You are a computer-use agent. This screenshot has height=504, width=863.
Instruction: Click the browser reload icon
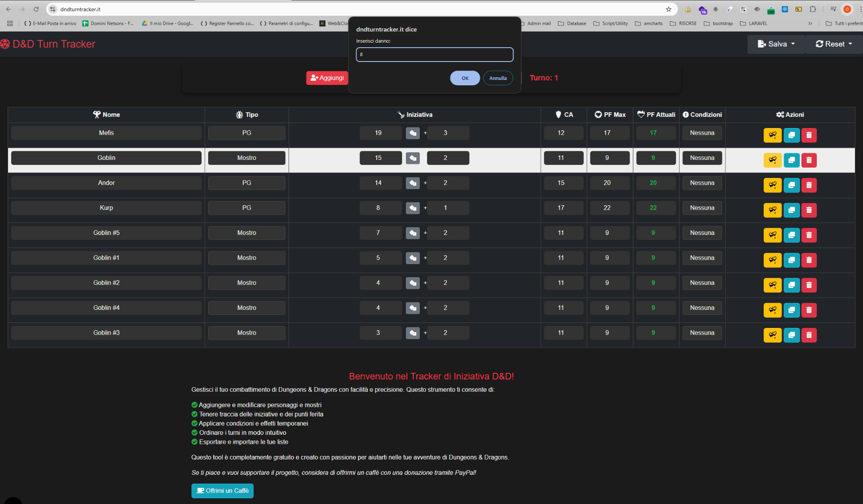click(x=36, y=9)
